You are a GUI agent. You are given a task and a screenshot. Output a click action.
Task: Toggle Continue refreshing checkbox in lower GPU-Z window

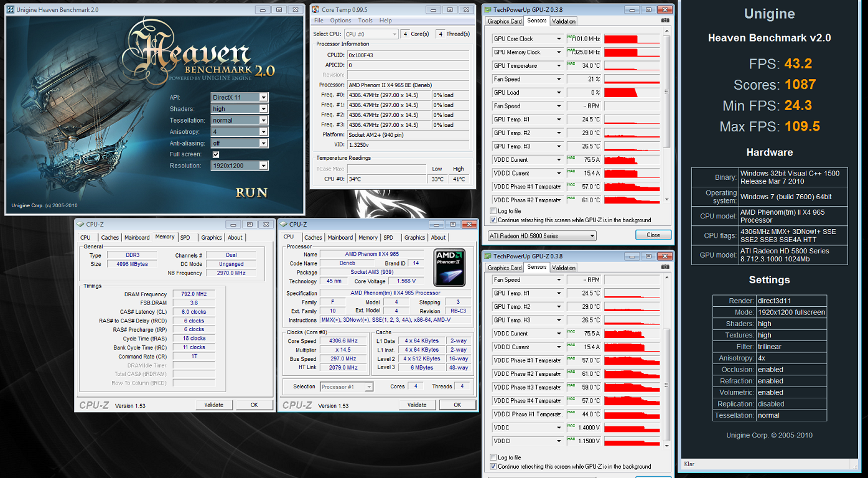tap(493, 466)
